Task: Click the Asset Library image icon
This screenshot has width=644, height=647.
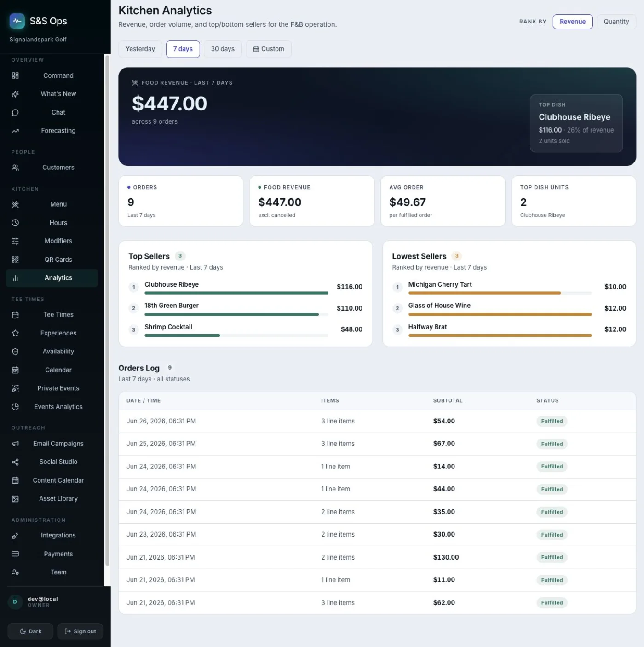Action: (15, 499)
